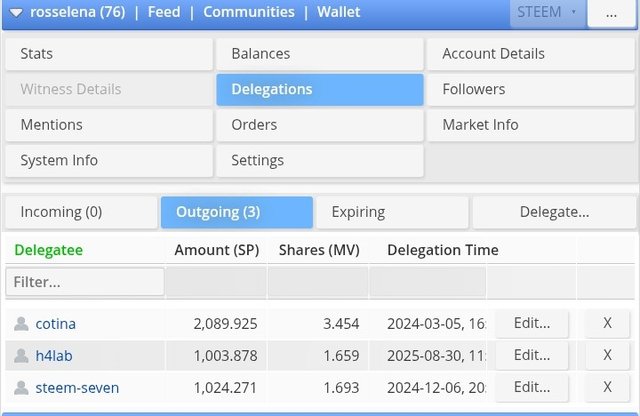Open the Wallet link
Image resolution: width=640 pixels, height=416 pixels.
338,13
